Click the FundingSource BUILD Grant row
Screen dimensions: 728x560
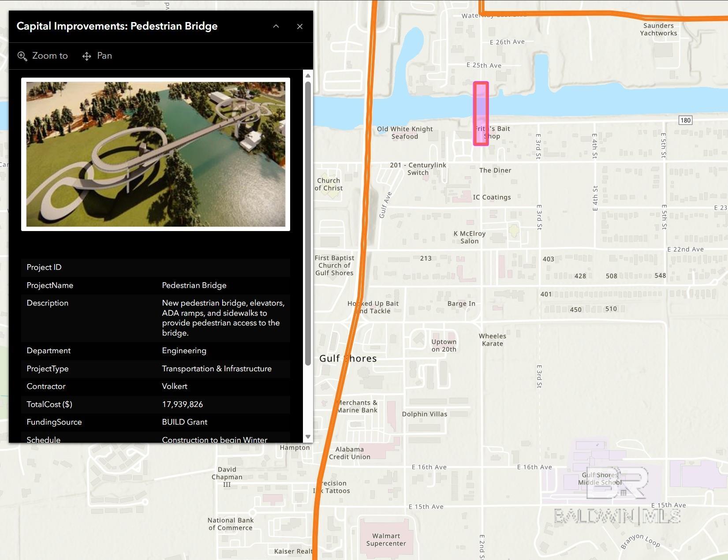click(156, 422)
